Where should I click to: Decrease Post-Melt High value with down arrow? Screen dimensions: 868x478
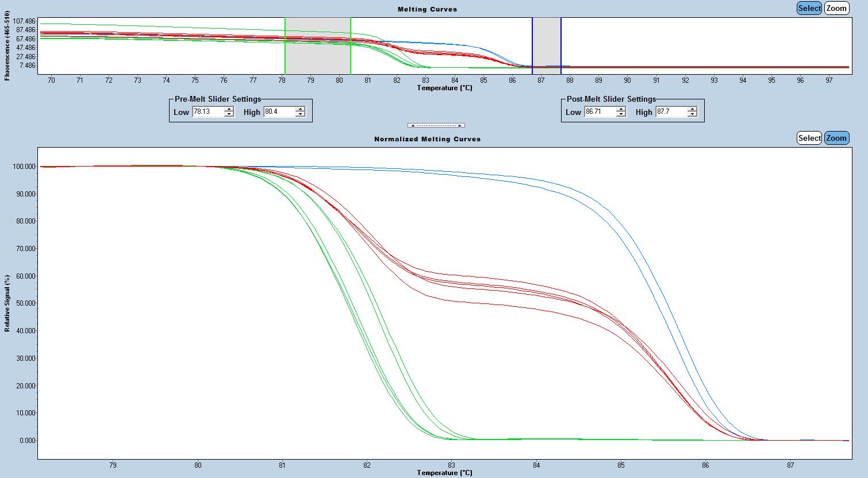pos(692,114)
